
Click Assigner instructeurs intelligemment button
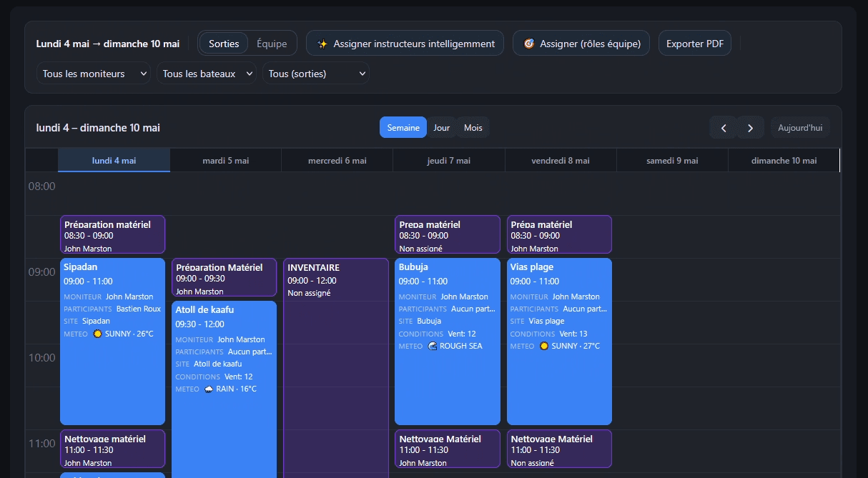(x=405, y=44)
